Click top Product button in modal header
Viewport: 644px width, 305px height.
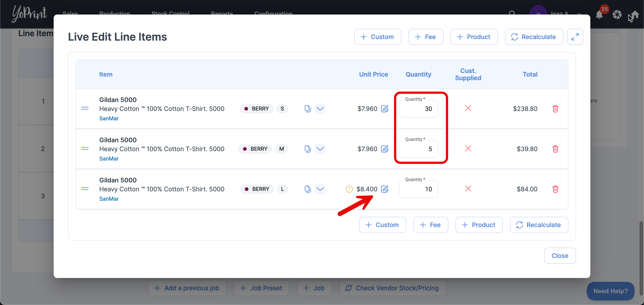[474, 37]
